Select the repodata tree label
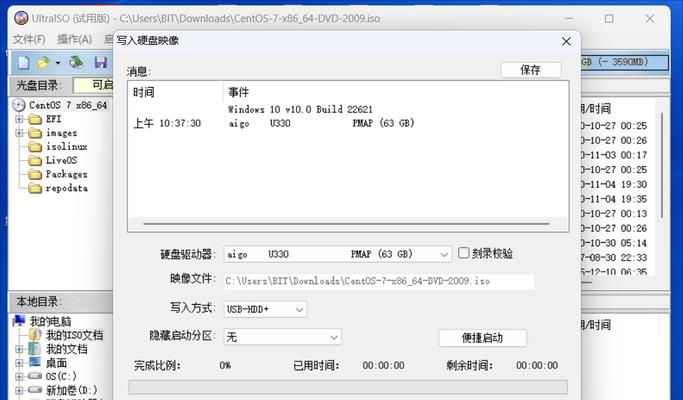Screen dimensions: 683x400 pyautogui.click(x=67, y=188)
